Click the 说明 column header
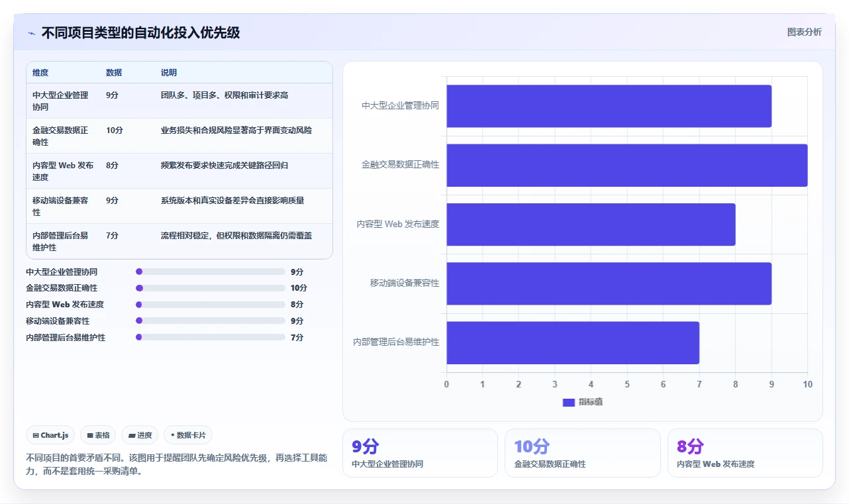The height and width of the screenshot is (504, 849). 169,73
